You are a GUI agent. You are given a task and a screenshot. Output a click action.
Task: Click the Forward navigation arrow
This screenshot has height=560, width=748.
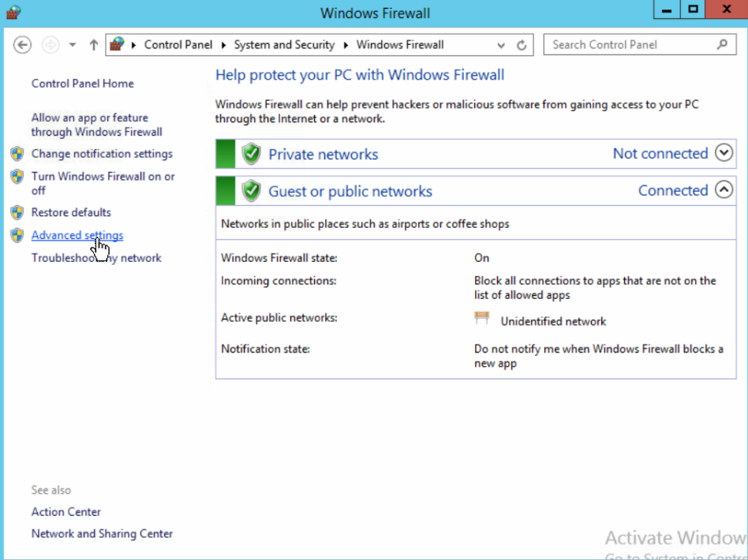(x=50, y=45)
